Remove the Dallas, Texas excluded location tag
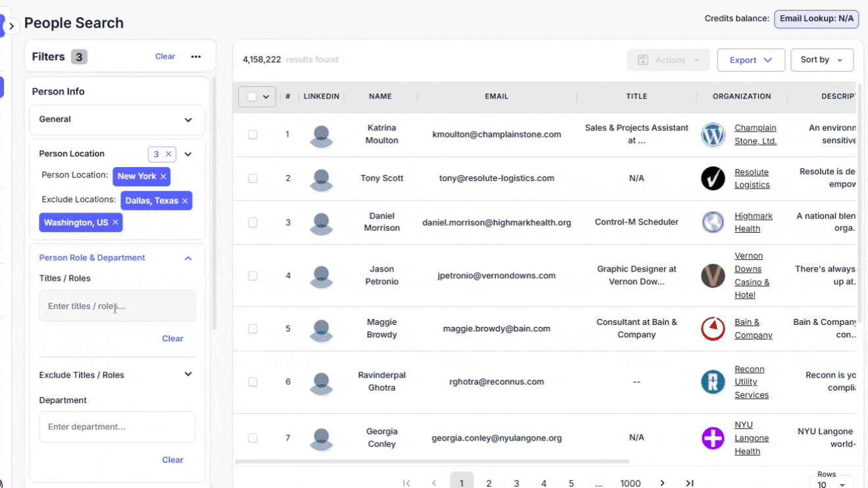 [x=185, y=201]
